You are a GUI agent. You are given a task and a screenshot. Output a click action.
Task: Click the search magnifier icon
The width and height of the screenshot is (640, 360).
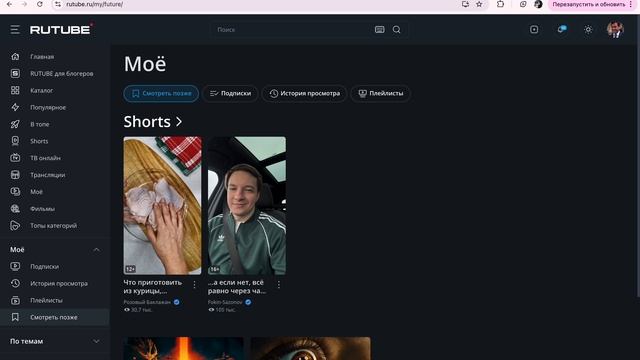(397, 29)
